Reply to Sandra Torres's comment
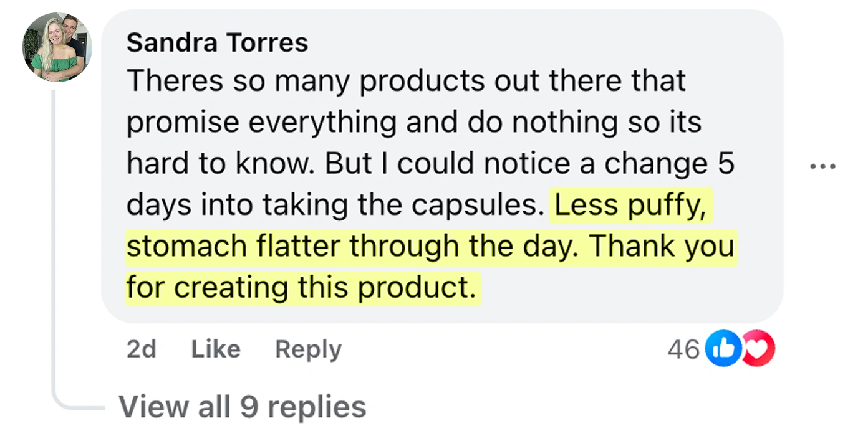Screen dimensions: 868x436 [x=307, y=349]
